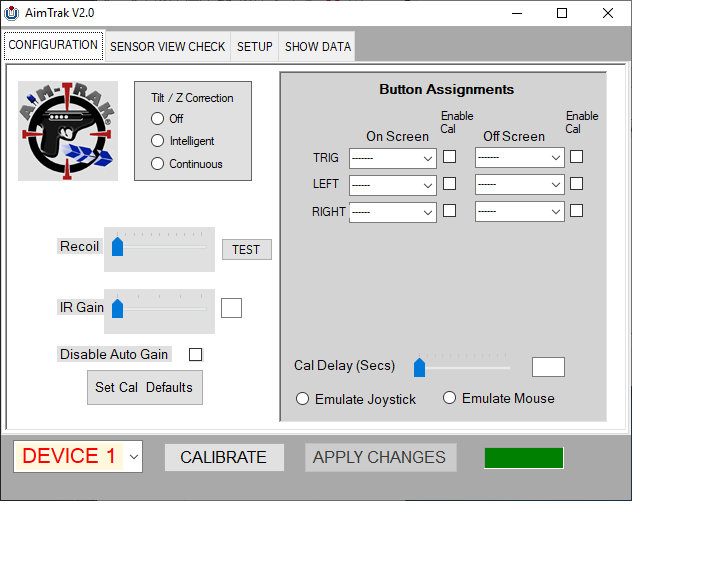716x585 pixels.
Task: Open the SETUP tab
Action: (255, 47)
